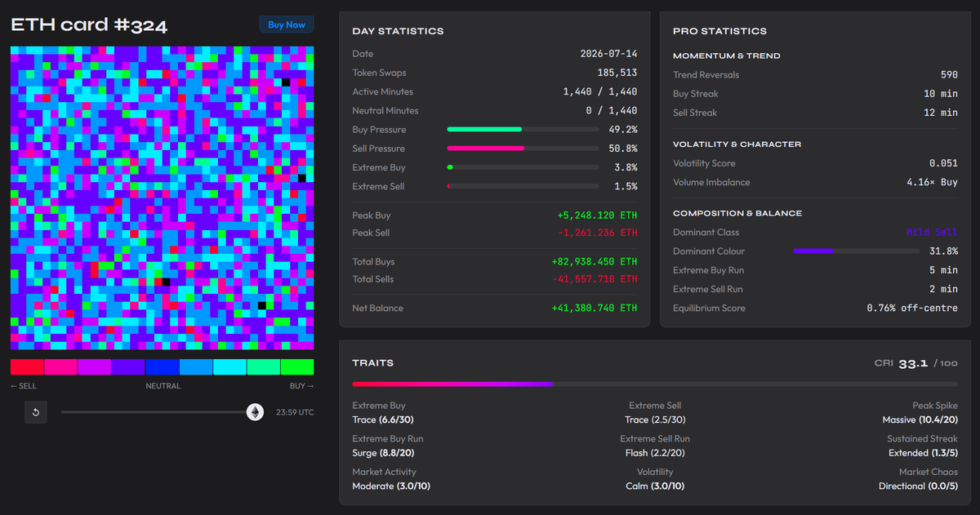980x515 pixels.
Task: Select the dark blue neutral swatch
Action: 162,367
